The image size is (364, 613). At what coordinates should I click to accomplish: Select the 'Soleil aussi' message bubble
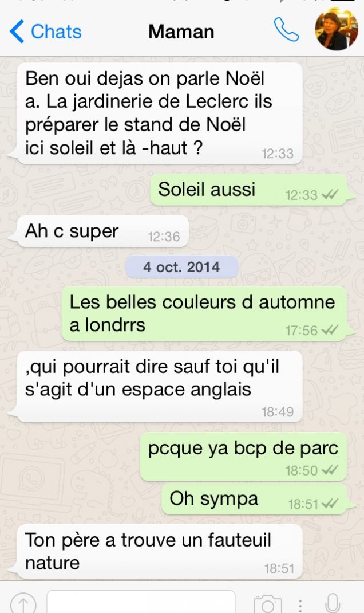point(250,190)
